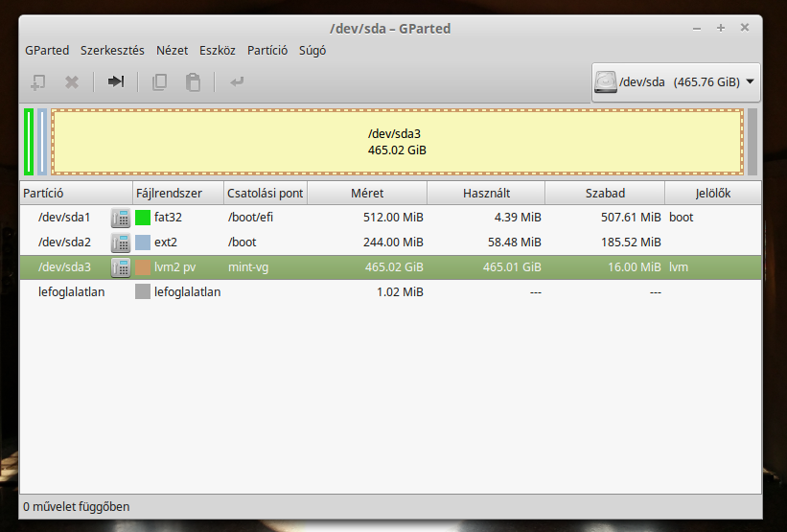Viewport: 787px width, 532px height.
Task: Click the ext2 file system label
Action: click(x=166, y=243)
